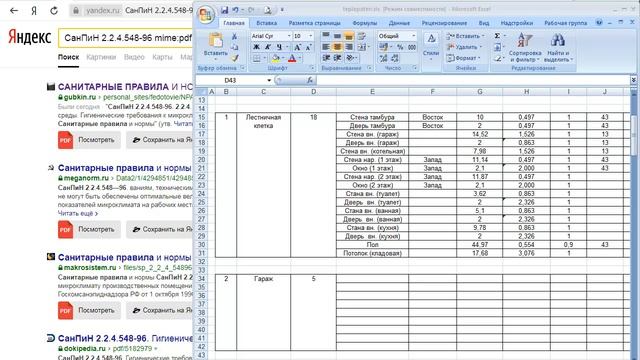Screen dimensions: 640x360
Task: Expand the formula bar
Action: pos(633,80)
